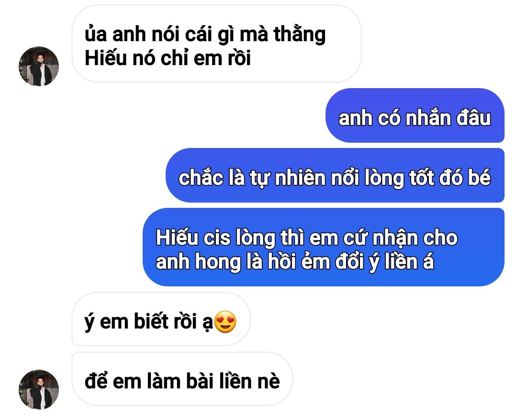
Task: Select the 'anh có nhắn đâu' sent bubble
Action: pyautogui.click(x=415, y=115)
